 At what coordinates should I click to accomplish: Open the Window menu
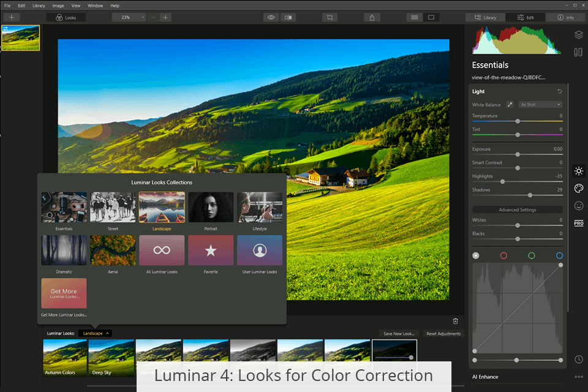click(96, 6)
